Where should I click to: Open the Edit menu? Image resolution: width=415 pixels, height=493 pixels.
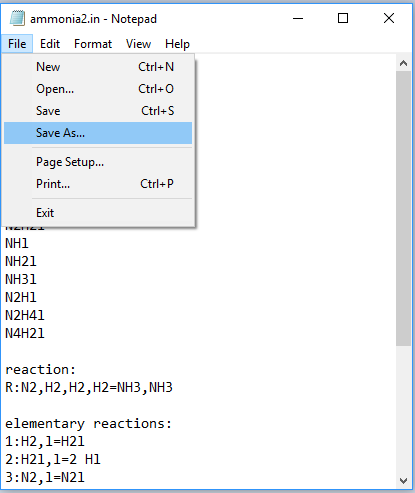pos(50,44)
